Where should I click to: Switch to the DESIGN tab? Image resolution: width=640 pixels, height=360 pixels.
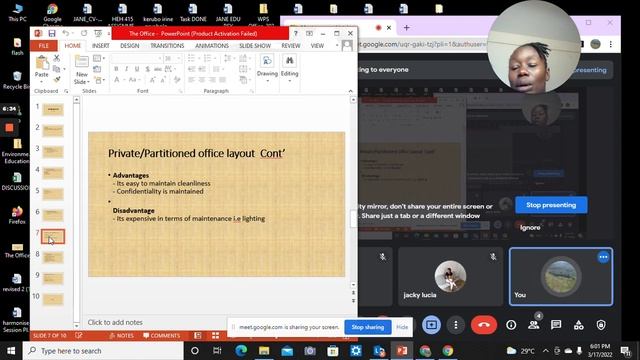(129, 46)
